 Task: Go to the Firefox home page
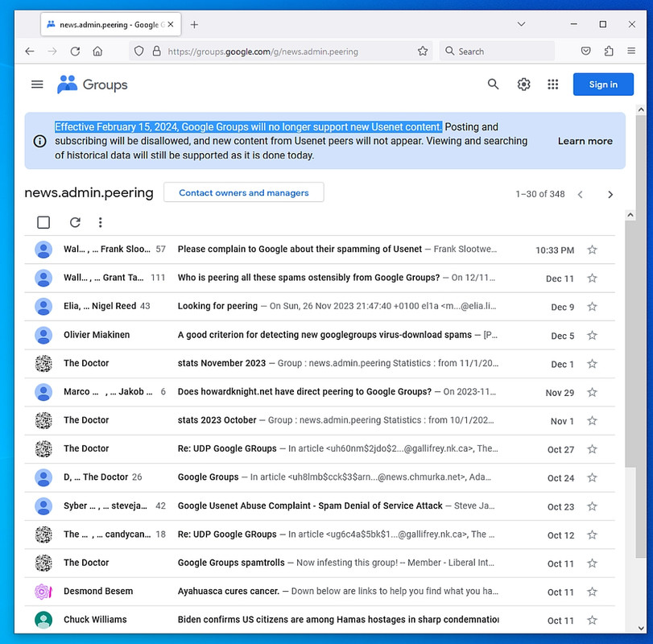pos(97,52)
